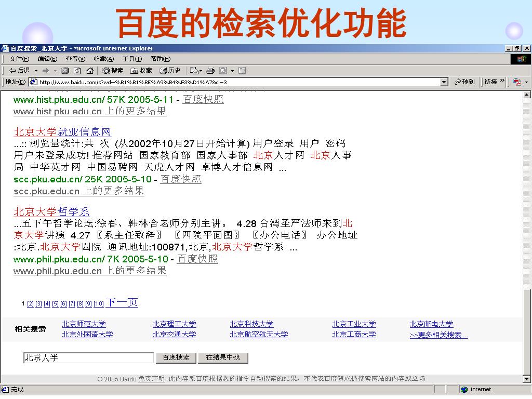Open related search 北京工商大学

click(x=354, y=335)
